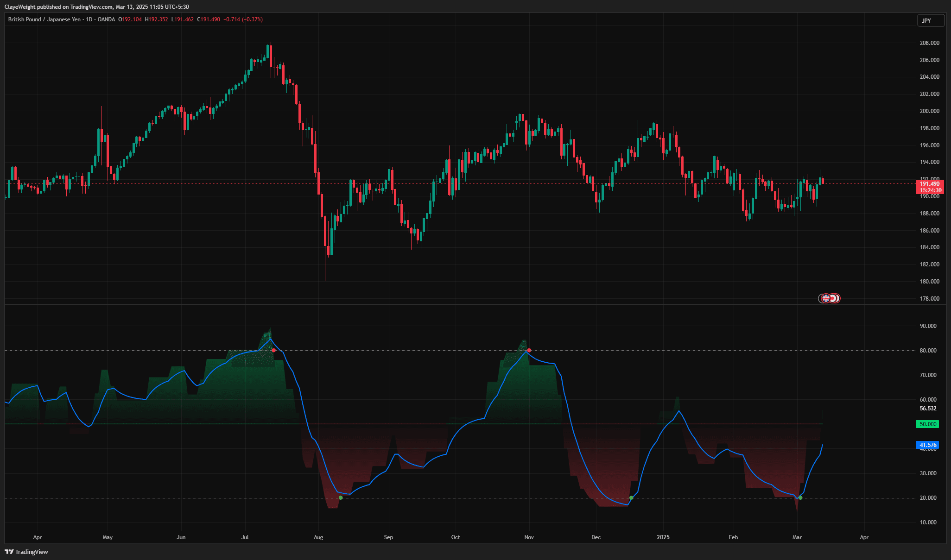The image size is (951, 560).
Task: Click the GBP/JPY flag pair watermark icon
Action: coord(828,298)
